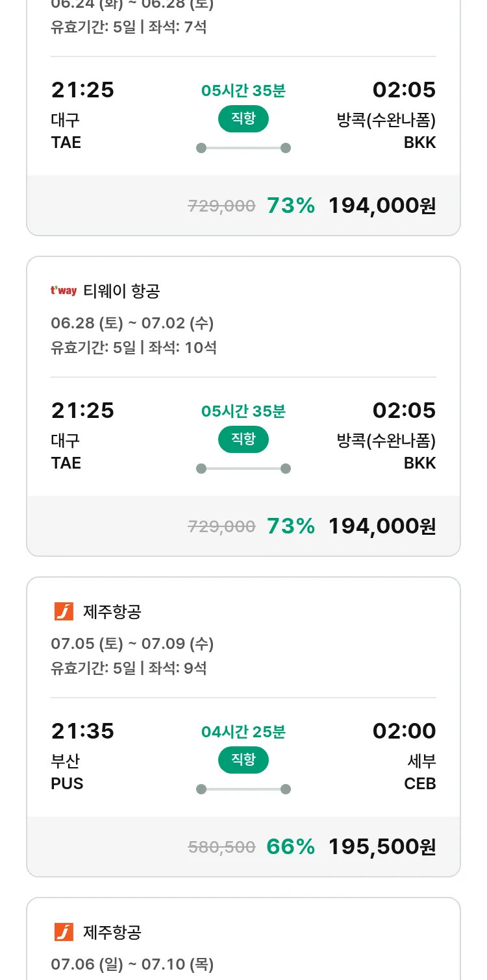Open the 티웨이 항공 06.28 flight card
This screenshot has height=980, width=487.
[243, 406]
